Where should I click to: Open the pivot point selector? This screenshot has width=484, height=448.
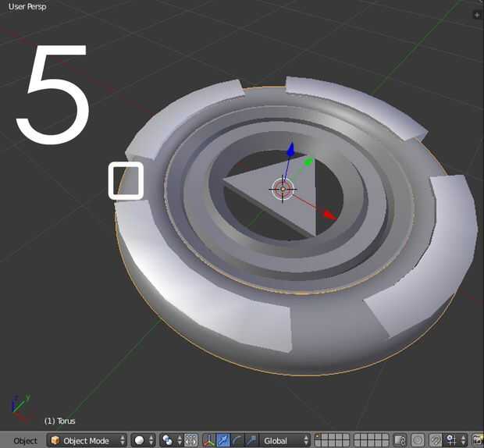pos(172,441)
